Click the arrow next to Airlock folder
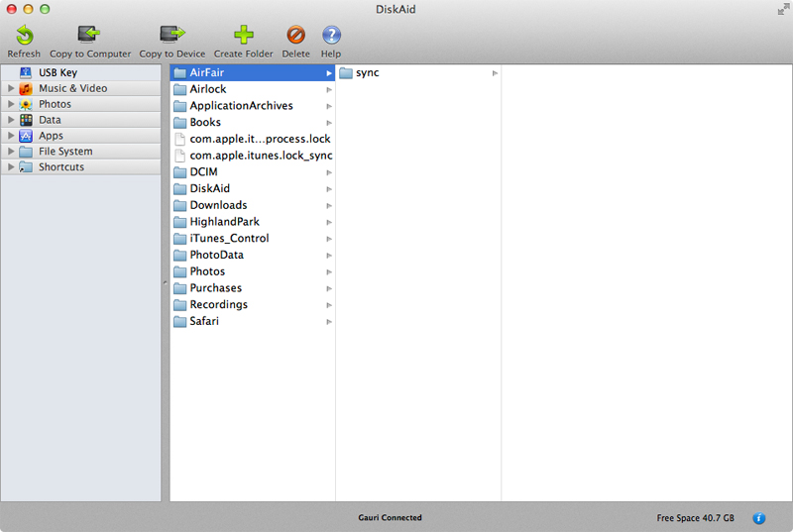This screenshot has height=532, width=793. 329,90
